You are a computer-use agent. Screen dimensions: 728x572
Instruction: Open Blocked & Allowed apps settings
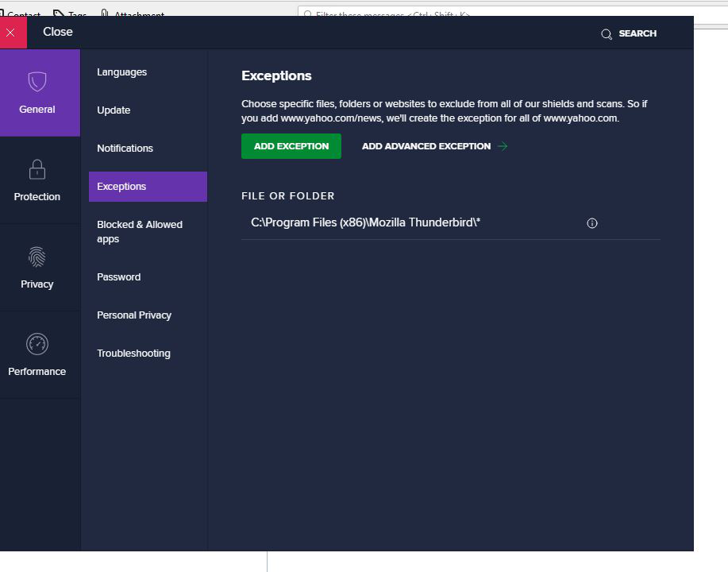pyautogui.click(x=140, y=232)
